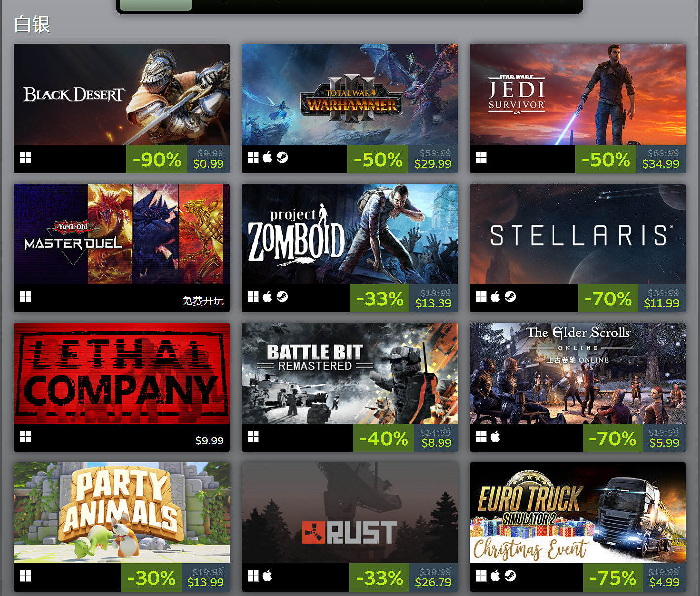
Task: Open the Lethal Company game banner
Action: [x=122, y=373]
